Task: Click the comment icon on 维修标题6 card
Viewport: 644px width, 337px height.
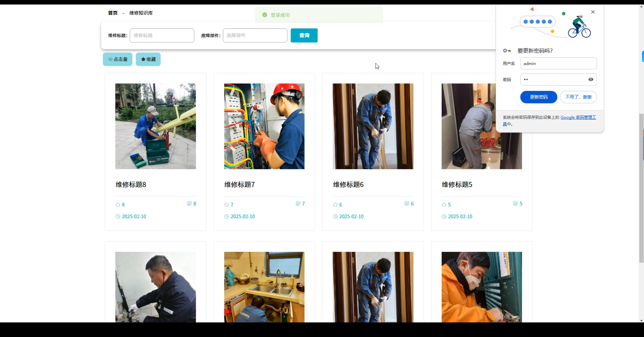Action: (x=407, y=203)
